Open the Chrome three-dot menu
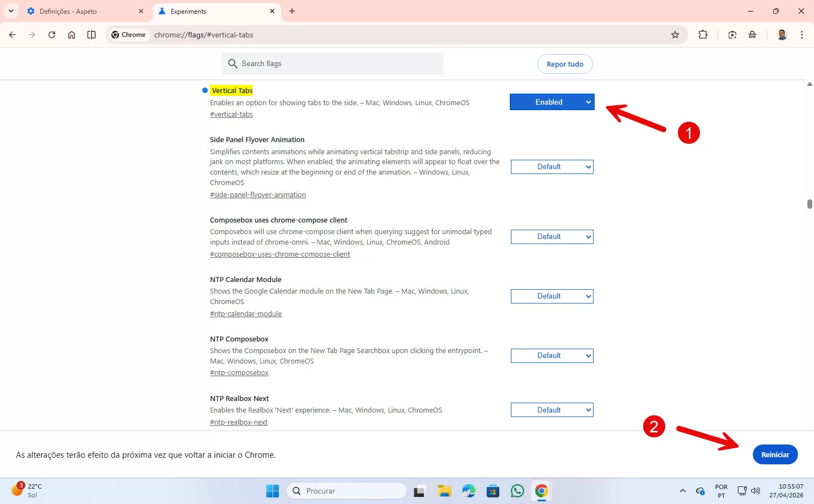Viewport: 814px width, 504px height. click(x=801, y=35)
